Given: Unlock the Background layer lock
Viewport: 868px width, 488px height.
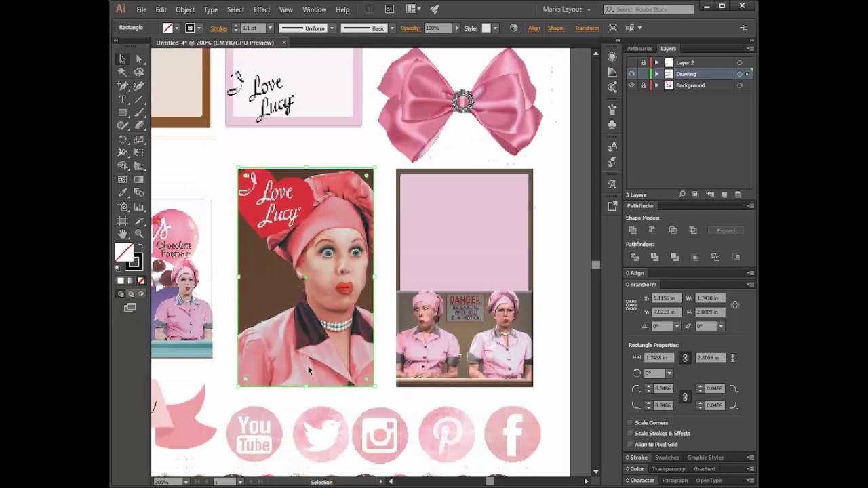Looking at the screenshot, I should [x=643, y=85].
